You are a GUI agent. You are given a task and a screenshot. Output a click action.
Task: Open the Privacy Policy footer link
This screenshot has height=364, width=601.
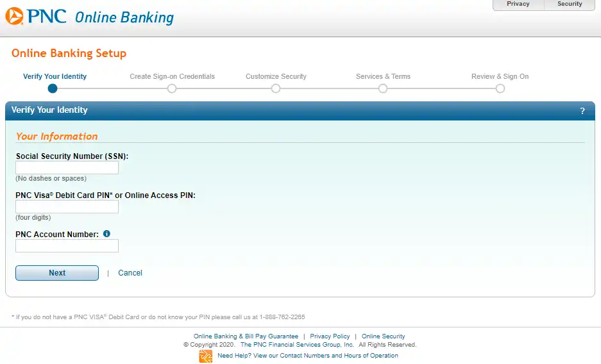(330, 336)
